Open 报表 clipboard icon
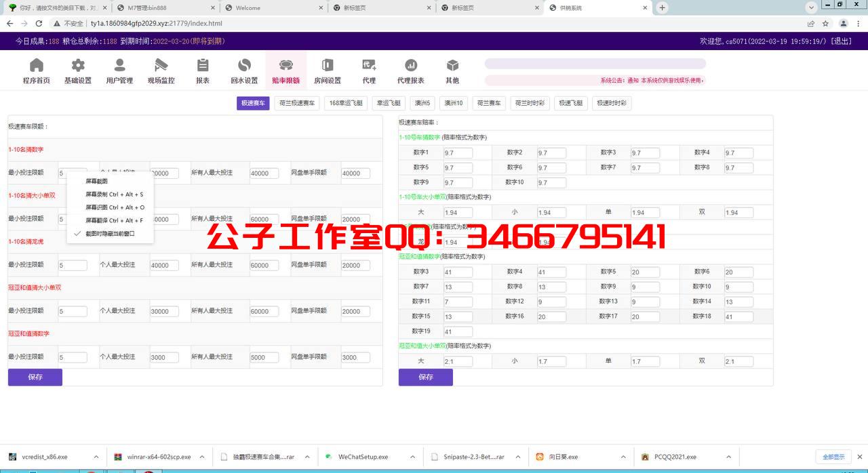Screen dimensions: 868x473 coord(203,65)
